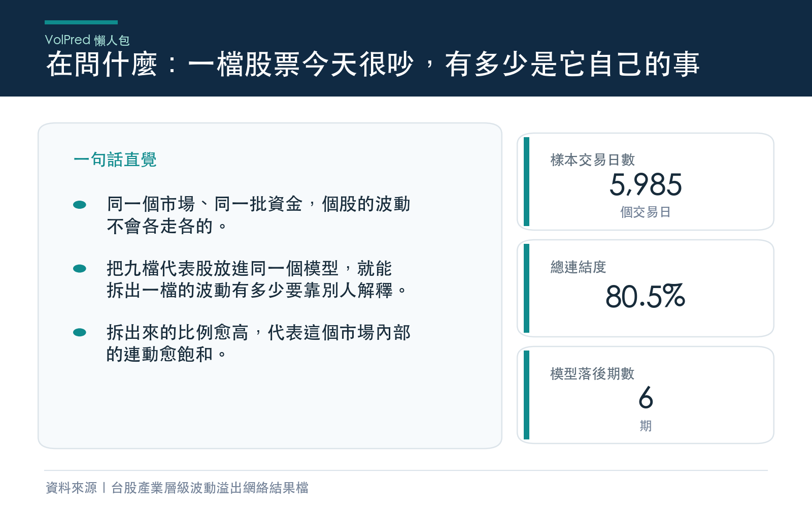
Task: Select the slide title starting with 在問什麼
Action: 373,65
